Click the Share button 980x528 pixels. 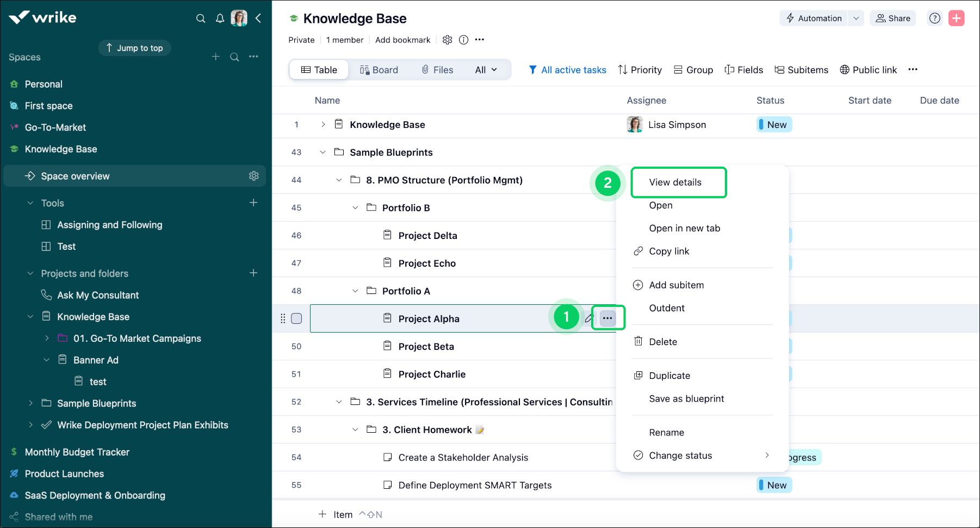892,18
